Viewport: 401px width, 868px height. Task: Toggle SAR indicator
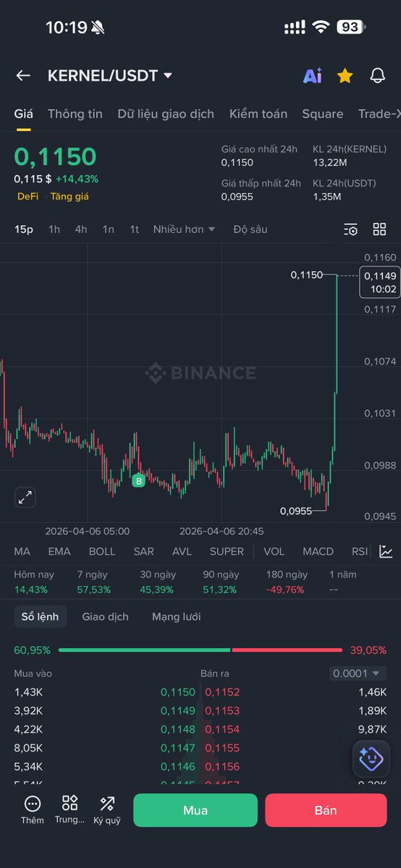pos(144,551)
